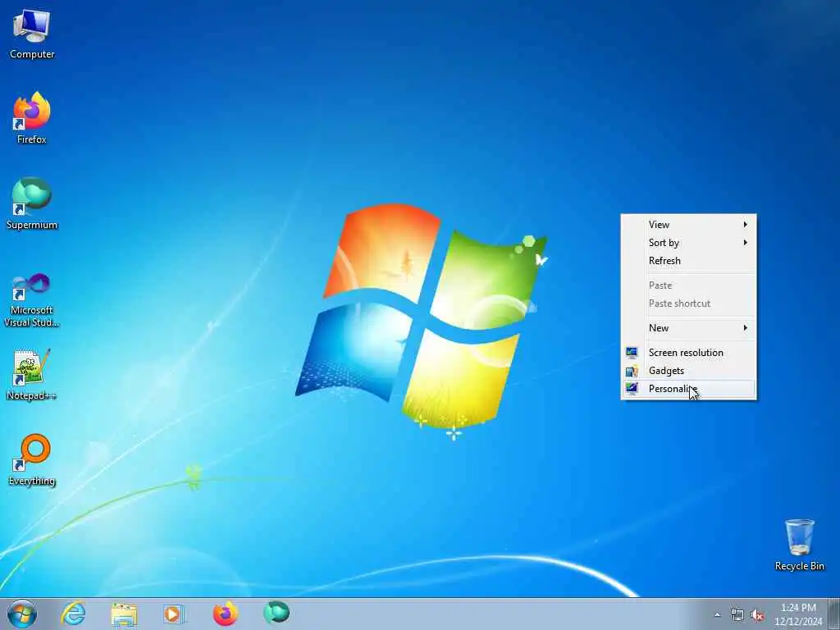Click the Everything label text
840x630 pixels.
[32, 481]
